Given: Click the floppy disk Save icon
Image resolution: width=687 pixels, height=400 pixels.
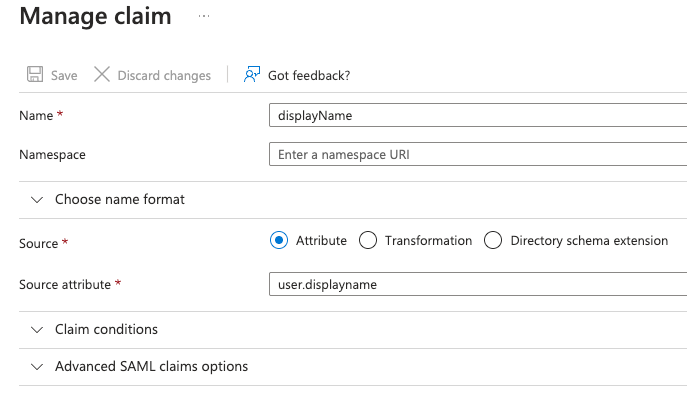Looking at the screenshot, I should coord(34,75).
